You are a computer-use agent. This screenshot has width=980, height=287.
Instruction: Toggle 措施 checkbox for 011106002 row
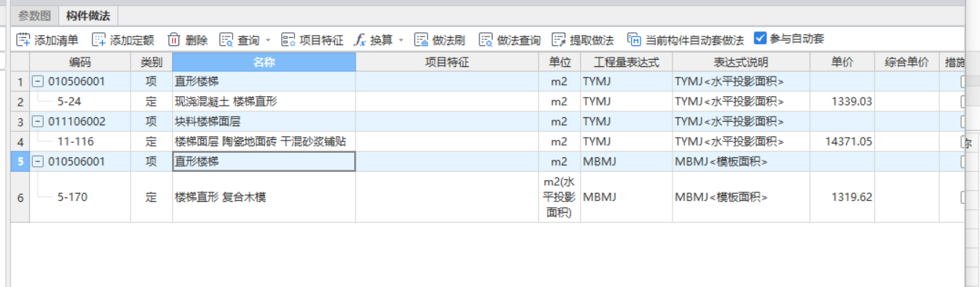pos(963,122)
